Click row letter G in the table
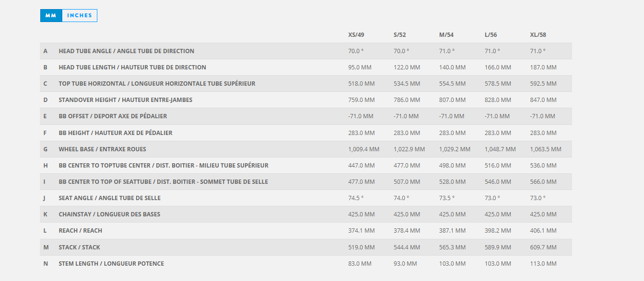Image resolution: width=644 pixels, height=281 pixels. (x=46, y=149)
